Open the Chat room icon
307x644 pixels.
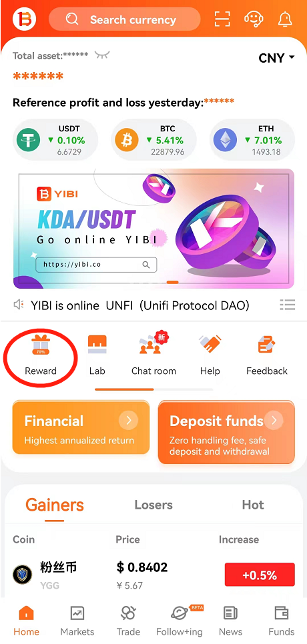pos(153,344)
